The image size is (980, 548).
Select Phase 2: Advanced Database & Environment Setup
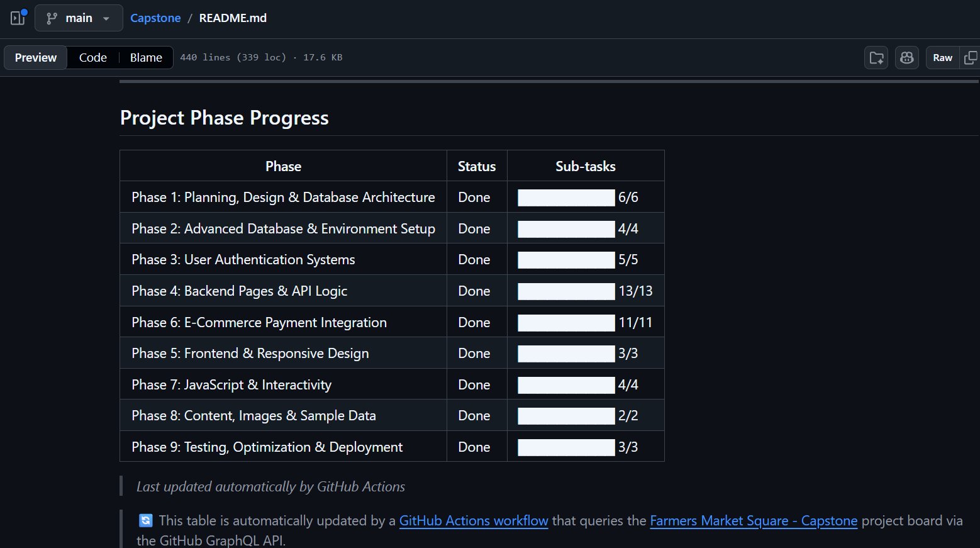[283, 228]
